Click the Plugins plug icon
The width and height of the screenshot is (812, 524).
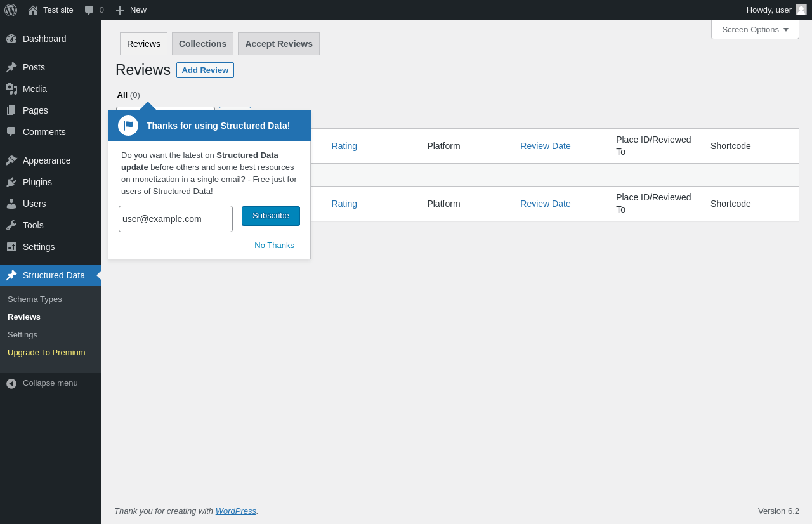11,182
